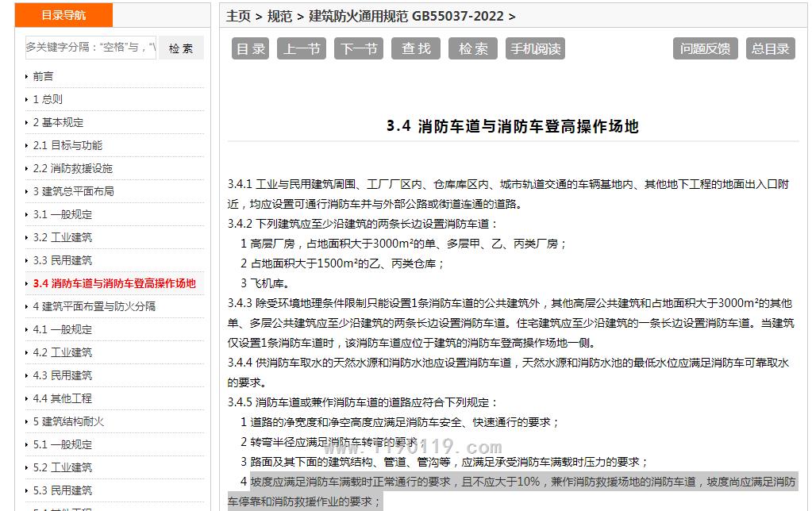Go to previous section with 上一节

pos(302,48)
